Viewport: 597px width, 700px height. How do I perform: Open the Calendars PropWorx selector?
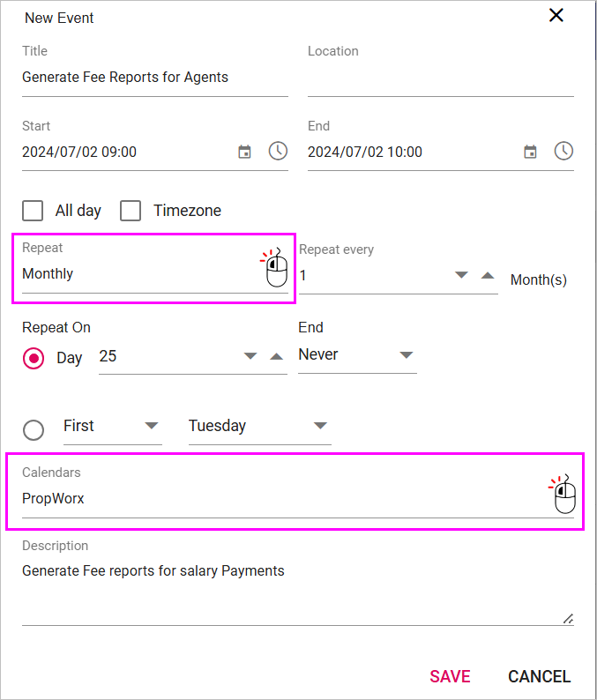pos(298,492)
